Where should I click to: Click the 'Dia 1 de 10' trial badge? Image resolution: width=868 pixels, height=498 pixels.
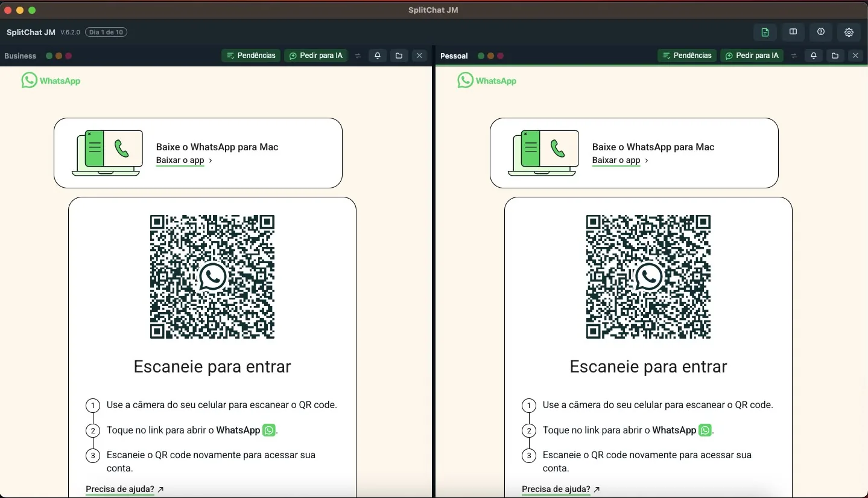106,32
